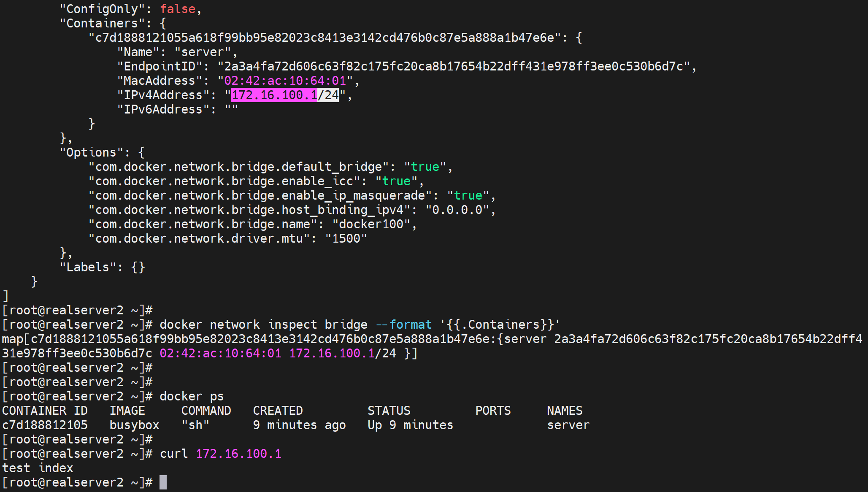Click the STATUS column header
The width and height of the screenshot is (868, 492).
pyautogui.click(x=389, y=411)
